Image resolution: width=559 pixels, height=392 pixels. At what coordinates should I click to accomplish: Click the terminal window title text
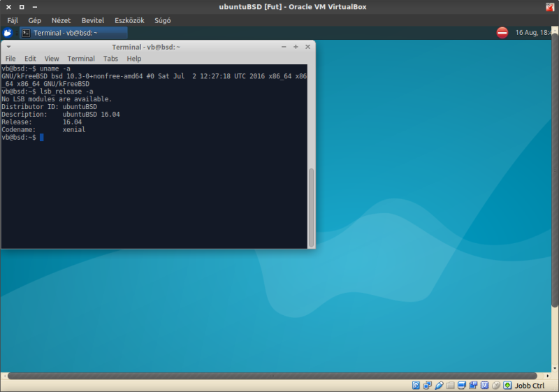pos(146,47)
